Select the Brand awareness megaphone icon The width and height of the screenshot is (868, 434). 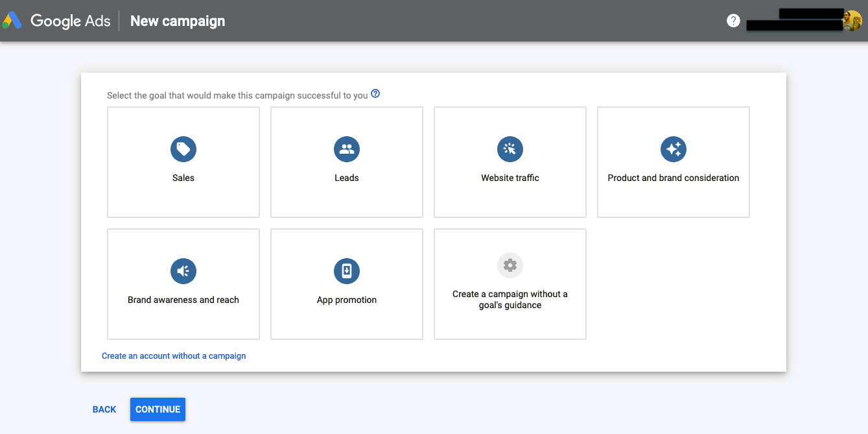pyautogui.click(x=183, y=271)
